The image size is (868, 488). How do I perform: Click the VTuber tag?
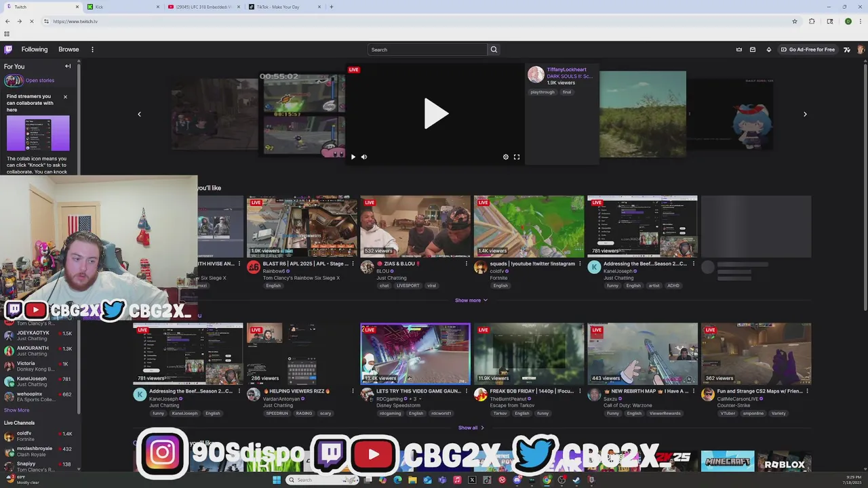[x=728, y=413]
